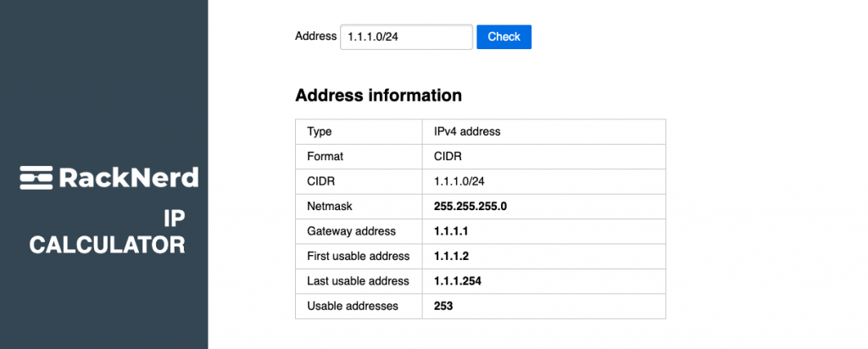Click the Address information heading

(379, 95)
